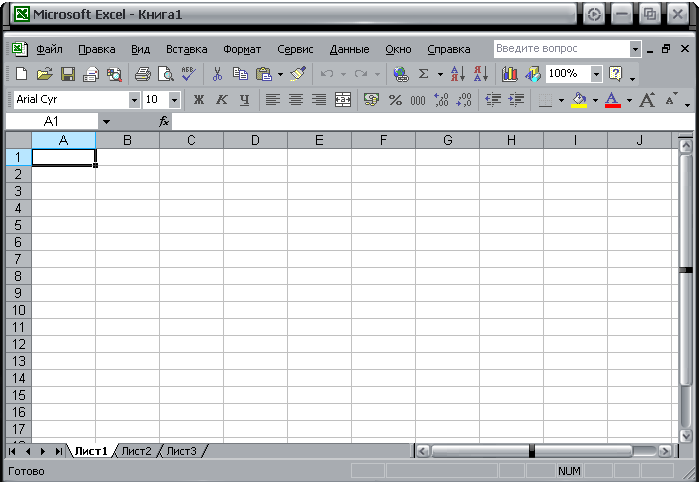
Task: Click the vertical scrollbar down arrow
Action: point(686,435)
